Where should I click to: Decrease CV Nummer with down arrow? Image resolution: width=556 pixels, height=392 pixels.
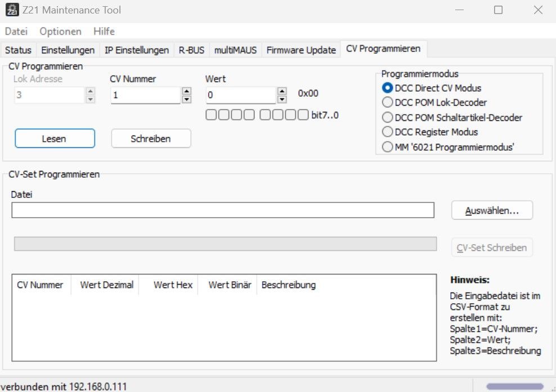pos(187,100)
